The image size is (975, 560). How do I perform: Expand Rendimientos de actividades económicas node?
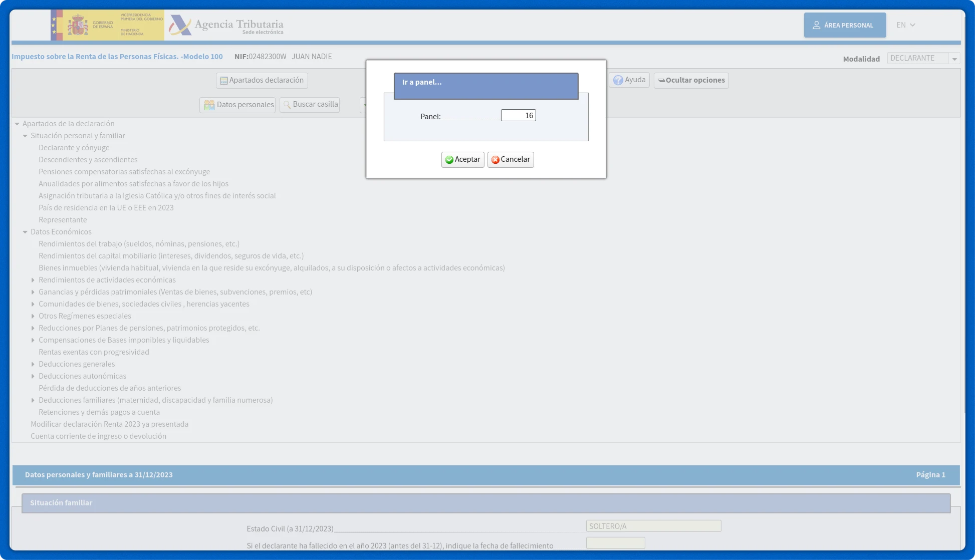coord(33,280)
